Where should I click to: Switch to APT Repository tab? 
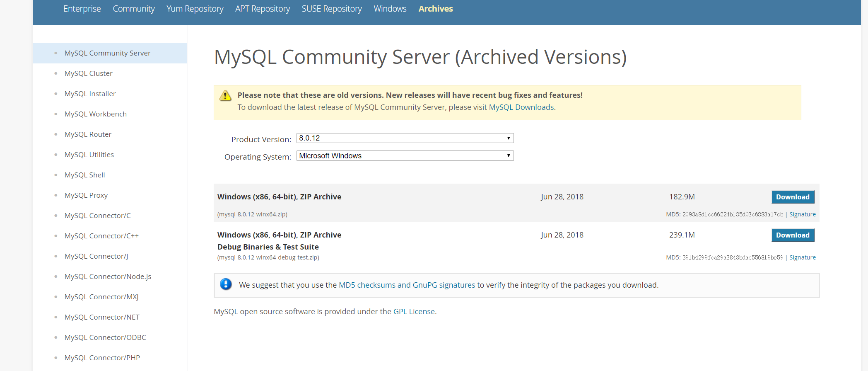coord(263,9)
